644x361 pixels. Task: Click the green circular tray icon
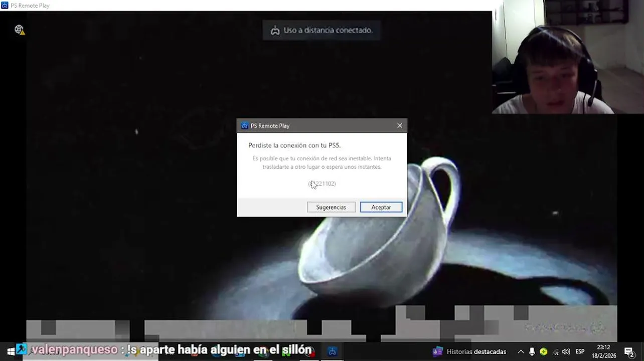[x=543, y=351]
